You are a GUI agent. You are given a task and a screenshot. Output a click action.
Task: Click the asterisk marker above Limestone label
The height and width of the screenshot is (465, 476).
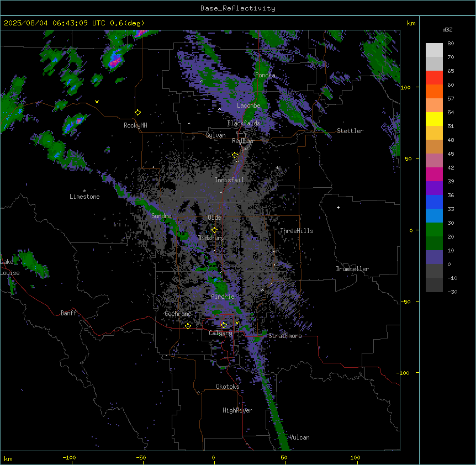pos(84,191)
